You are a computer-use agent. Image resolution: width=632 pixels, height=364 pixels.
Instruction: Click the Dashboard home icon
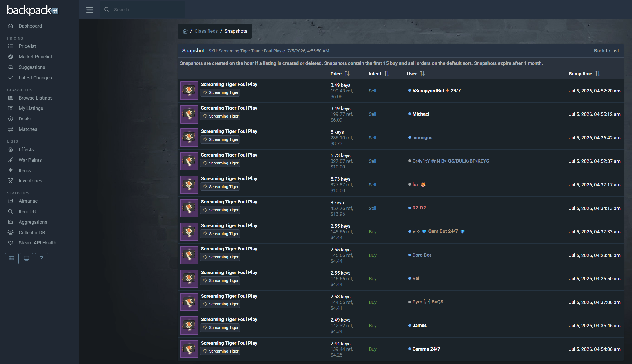pyautogui.click(x=11, y=26)
